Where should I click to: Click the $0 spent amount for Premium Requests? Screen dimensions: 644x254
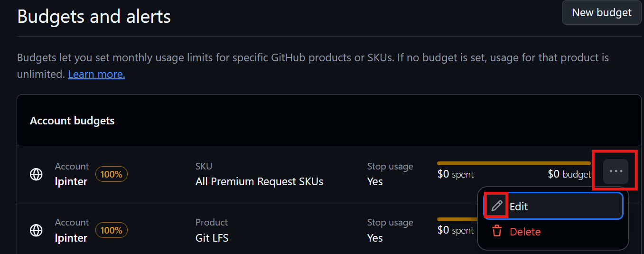(x=455, y=174)
